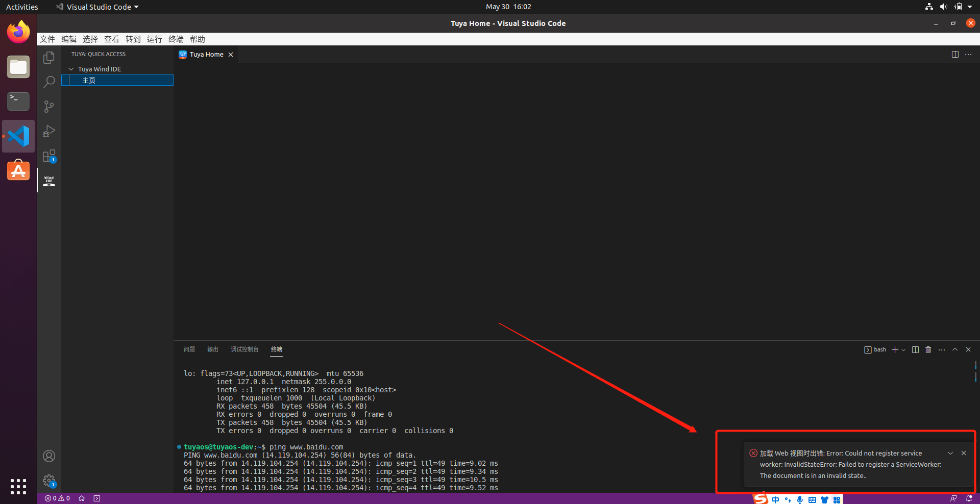Image resolution: width=980 pixels, height=504 pixels.
Task: Switch to the 终端 panel tab
Action: (277, 349)
